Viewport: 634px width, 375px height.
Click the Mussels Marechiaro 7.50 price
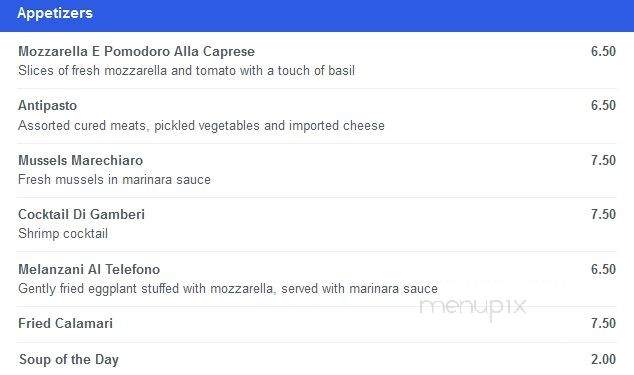point(603,160)
